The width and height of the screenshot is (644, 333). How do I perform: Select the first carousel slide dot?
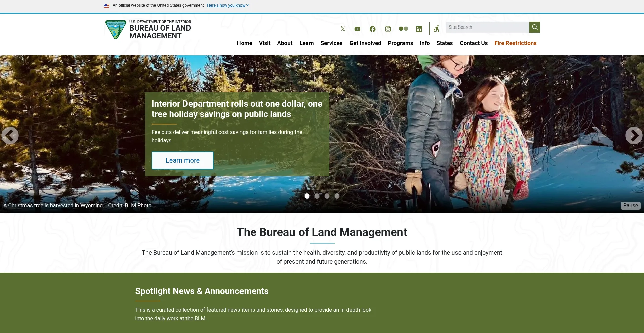pos(307,196)
